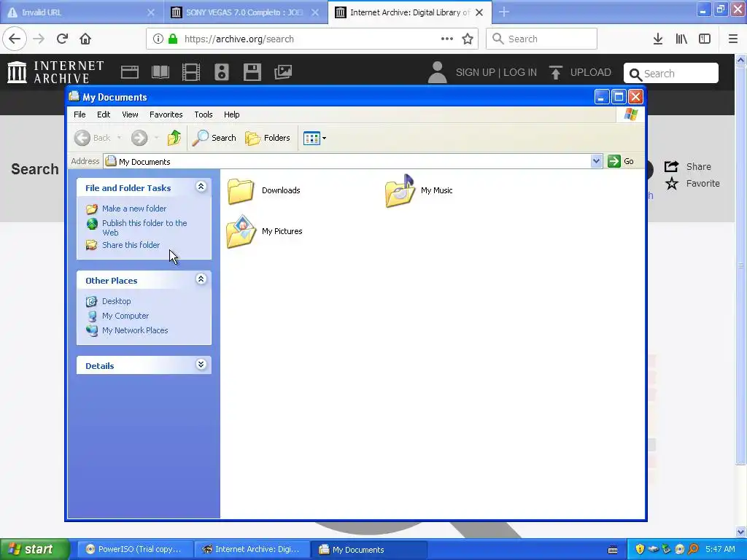Select the My Music folder icon
The height and width of the screenshot is (560, 747).
(x=400, y=190)
